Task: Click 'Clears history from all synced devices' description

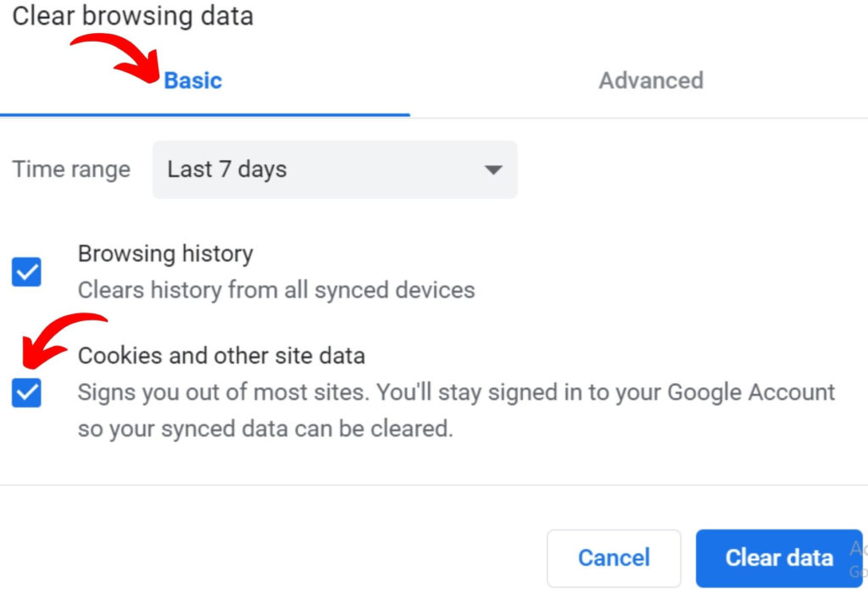Action: pyautogui.click(x=275, y=290)
